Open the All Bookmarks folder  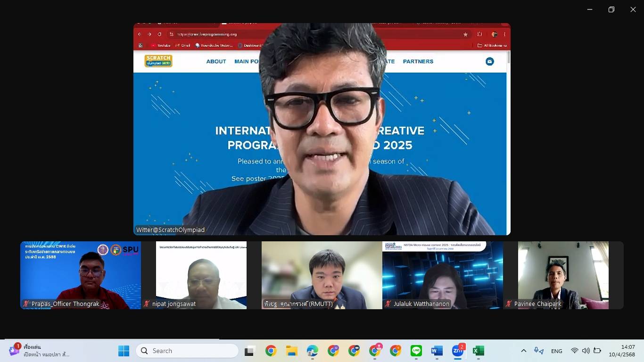[x=492, y=45]
